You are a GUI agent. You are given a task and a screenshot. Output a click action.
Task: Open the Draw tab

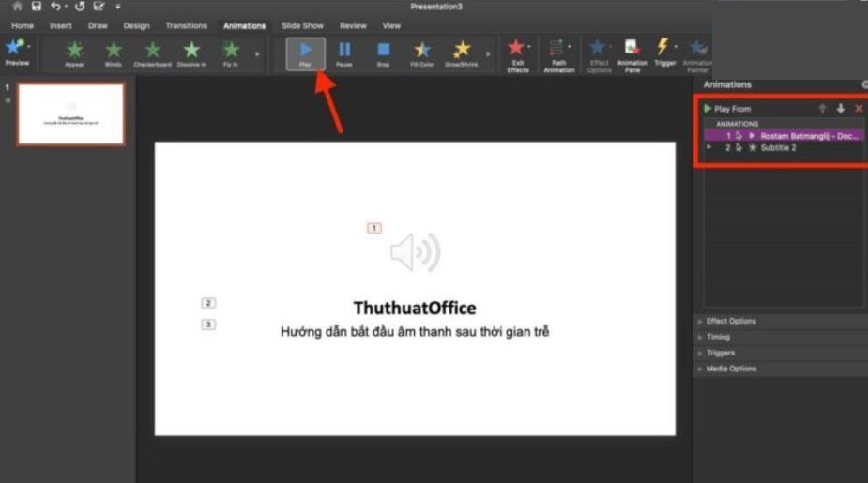98,25
